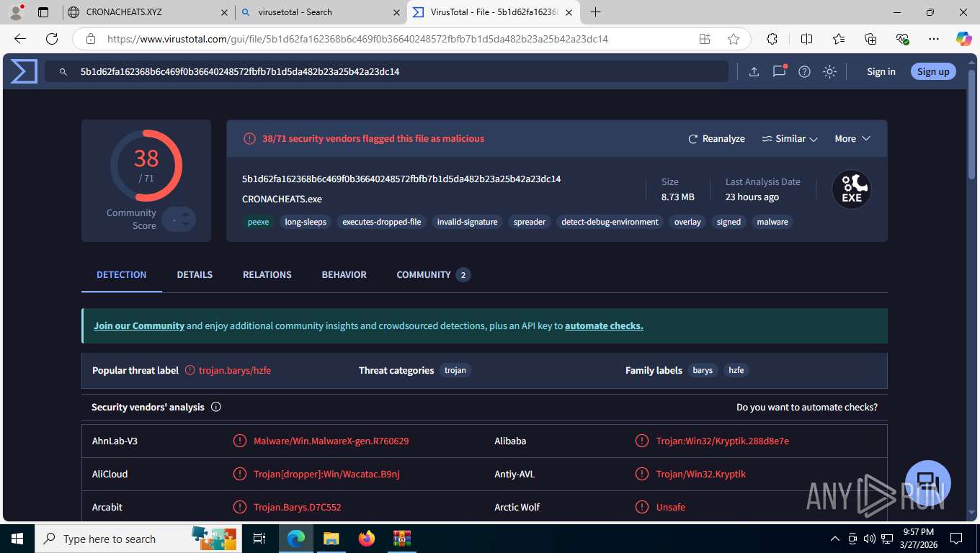Click the detect-debug-environment tag
This screenshot has height=553, width=980.
610,222
